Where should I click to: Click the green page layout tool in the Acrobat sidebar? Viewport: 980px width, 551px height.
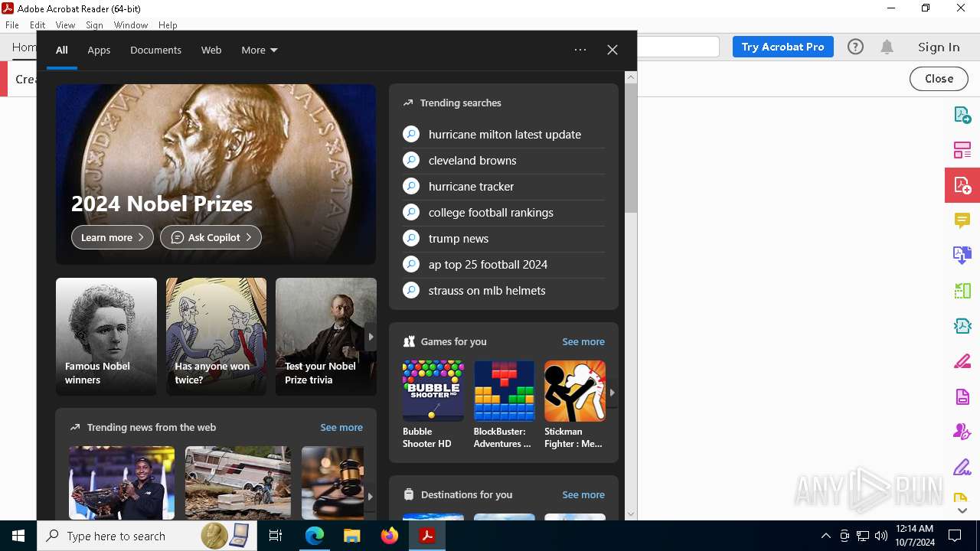962,290
